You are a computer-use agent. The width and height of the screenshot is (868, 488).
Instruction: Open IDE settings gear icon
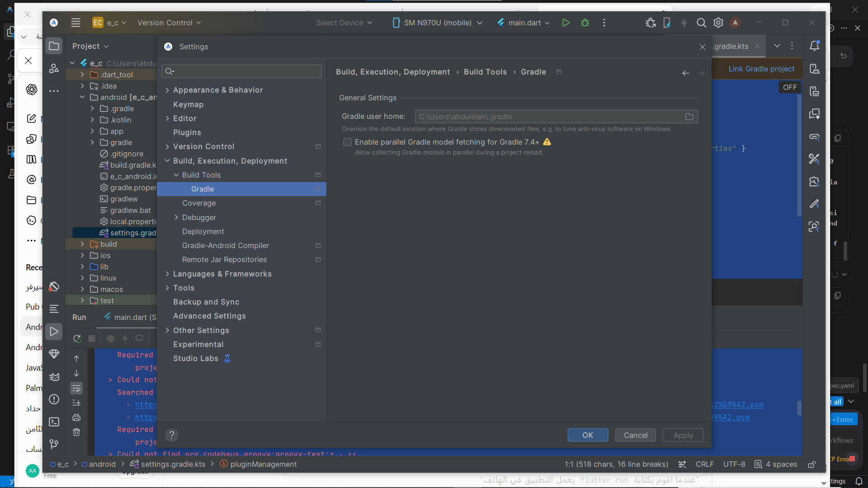pos(718,23)
